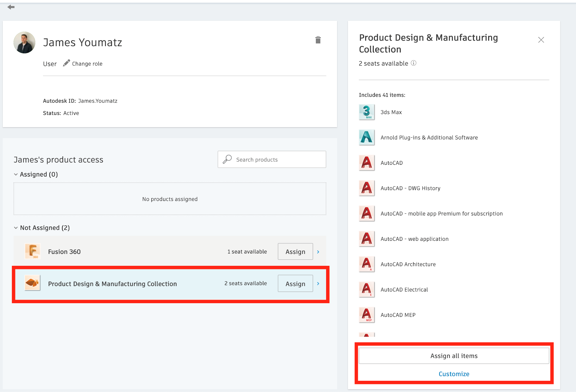The width and height of the screenshot is (576, 392).
Task: Click James Youmatz profile photo
Action: tap(24, 42)
